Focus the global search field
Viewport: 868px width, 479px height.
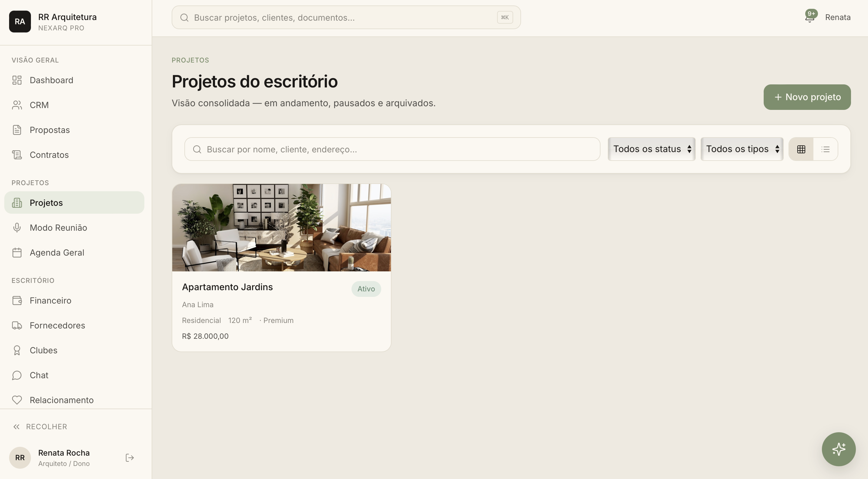(346, 18)
